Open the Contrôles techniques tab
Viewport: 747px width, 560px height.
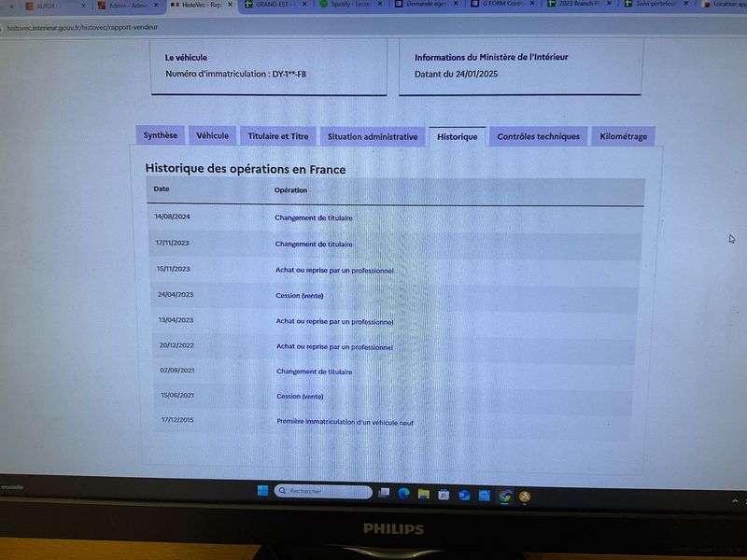pos(539,136)
